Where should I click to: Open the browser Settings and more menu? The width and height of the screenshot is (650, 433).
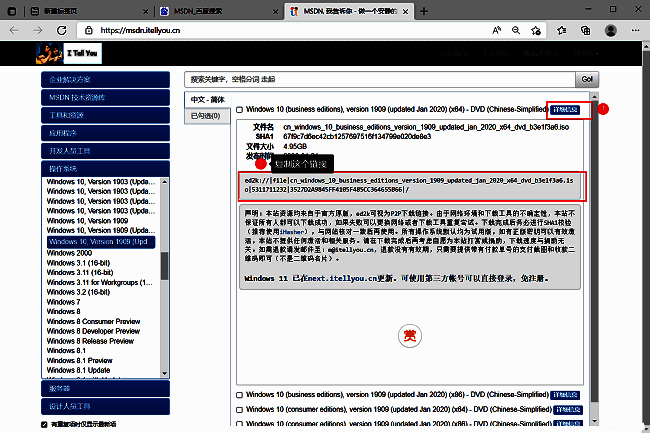point(635,30)
